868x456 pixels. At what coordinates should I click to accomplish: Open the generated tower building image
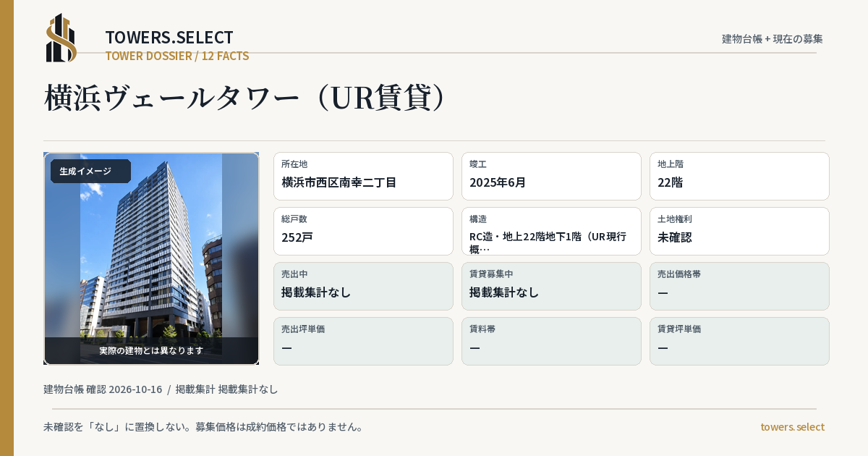pos(151,258)
